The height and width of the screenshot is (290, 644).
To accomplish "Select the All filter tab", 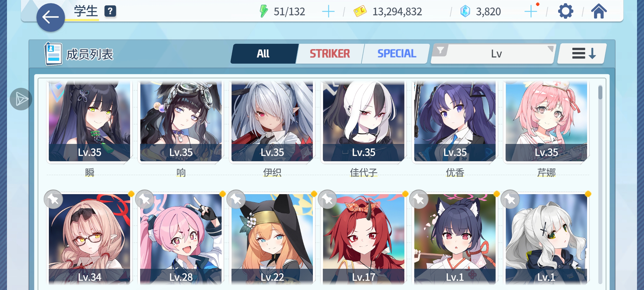I will click(x=264, y=54).
